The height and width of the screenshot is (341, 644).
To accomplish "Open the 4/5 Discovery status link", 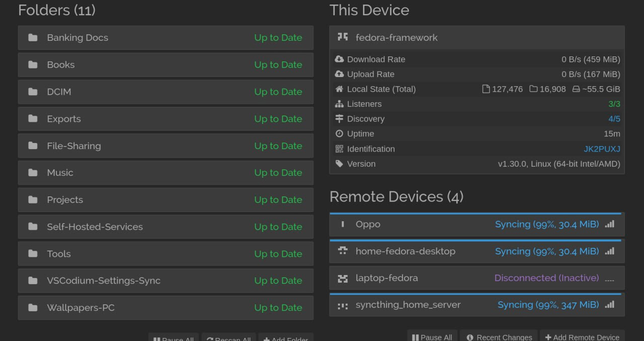I will tap(614, 119).
